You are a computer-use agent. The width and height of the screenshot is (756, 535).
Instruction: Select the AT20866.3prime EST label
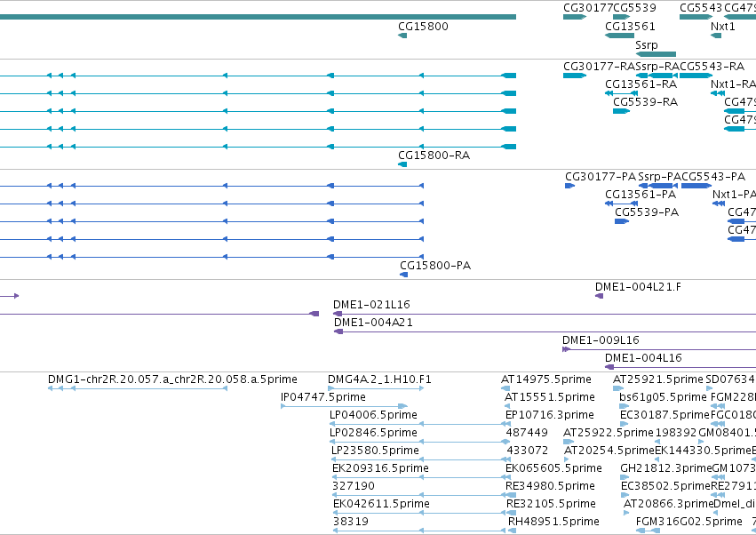coord(669,504)
